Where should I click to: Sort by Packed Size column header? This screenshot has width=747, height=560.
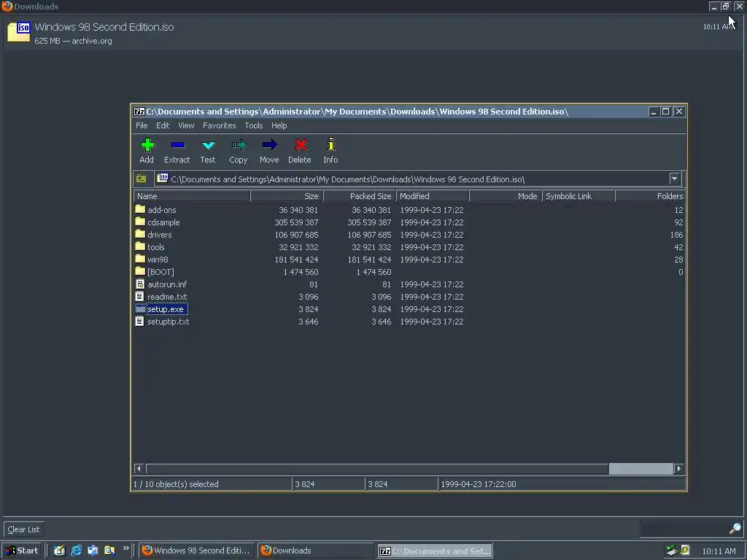click(360, 196)
